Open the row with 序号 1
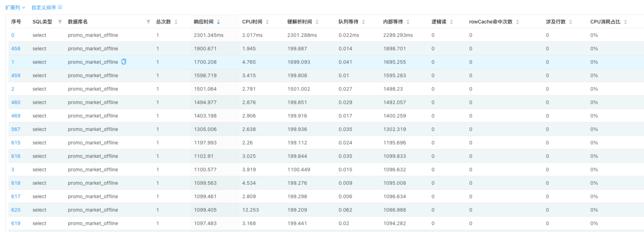The height and width of the screenshot is (232, 644). tap(13, 62)
